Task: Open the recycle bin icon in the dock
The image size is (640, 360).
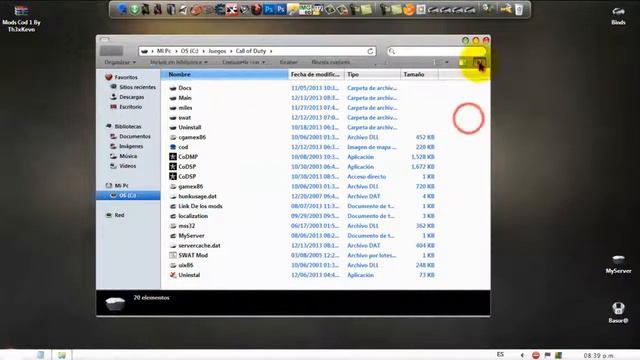Action: 519,9
